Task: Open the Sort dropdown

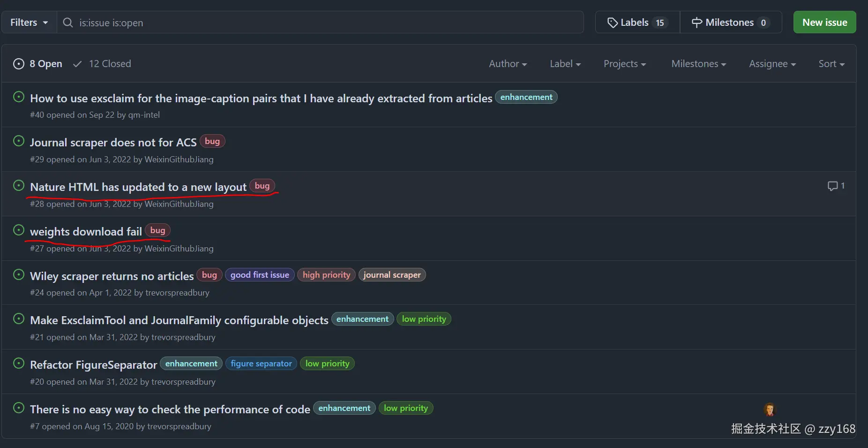Action: [831, 64]
